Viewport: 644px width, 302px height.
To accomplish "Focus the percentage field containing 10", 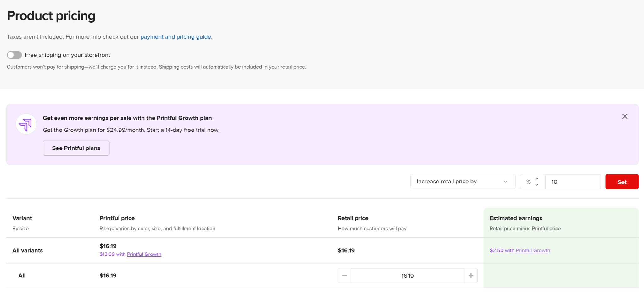I will (x=572, y=182).
